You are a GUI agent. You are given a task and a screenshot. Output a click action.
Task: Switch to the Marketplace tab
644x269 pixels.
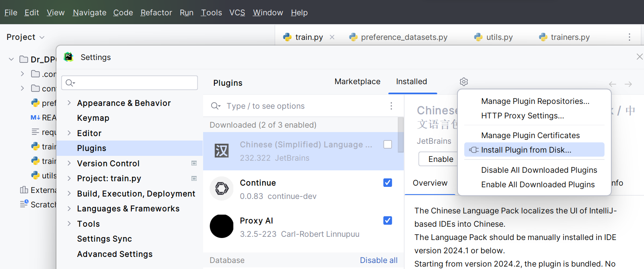(x=357, y=81)
